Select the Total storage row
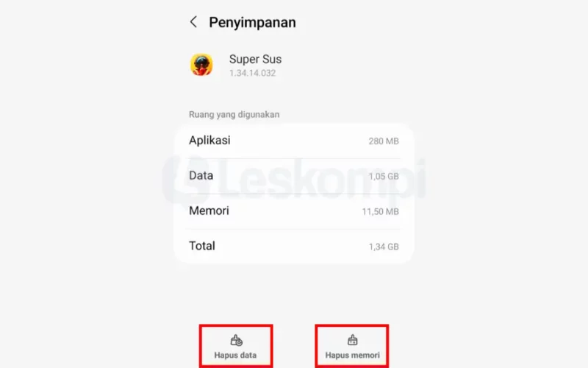This screenshot has height=368, width=588. point(294,246)
